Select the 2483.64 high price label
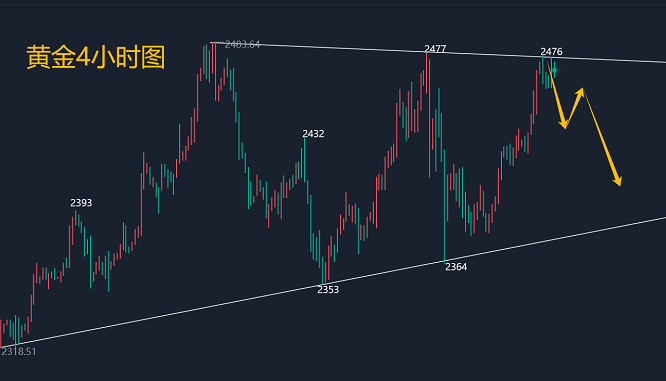 click(x=243, y=44)
